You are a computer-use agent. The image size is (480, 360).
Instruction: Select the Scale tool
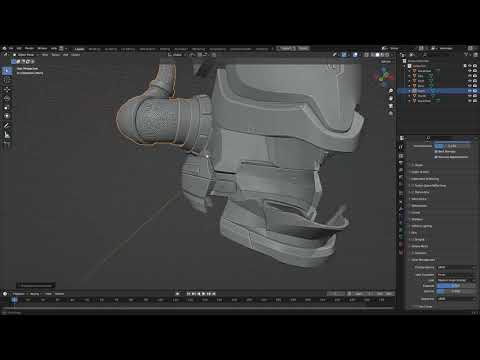(7, 107)
